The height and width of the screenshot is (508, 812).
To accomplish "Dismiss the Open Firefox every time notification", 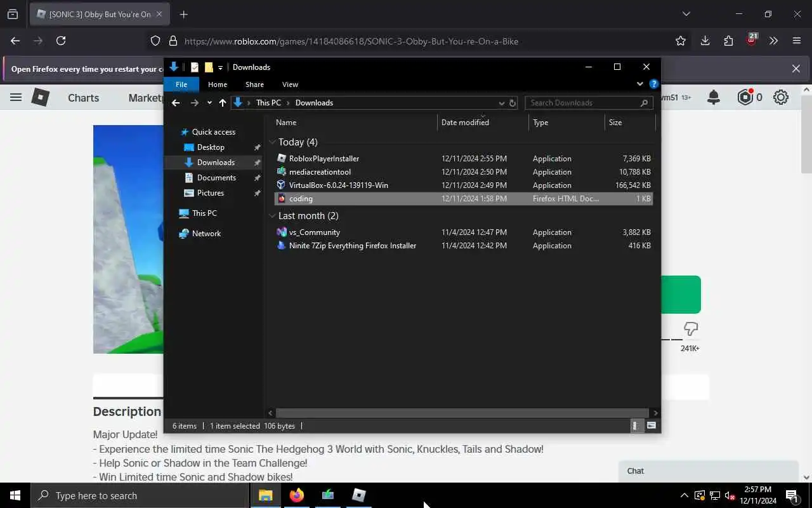I will click(x=796, y=69).
